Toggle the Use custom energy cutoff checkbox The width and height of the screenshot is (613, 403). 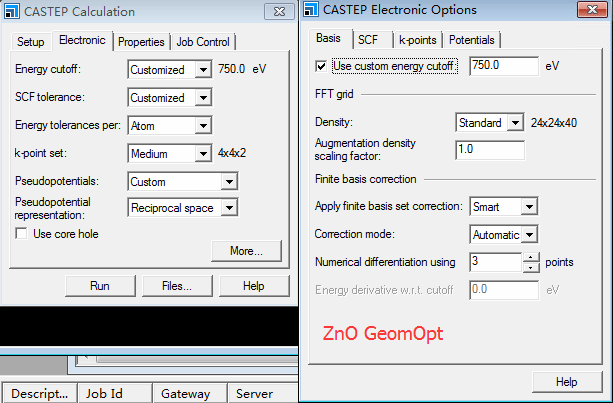pyautogui.click(x=321, y=66)
